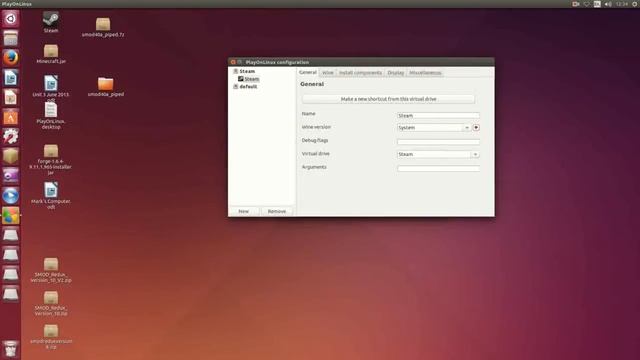Select the forge installer jar on desktop
This screenshot has height=360, width=640.
click(51, 160)
